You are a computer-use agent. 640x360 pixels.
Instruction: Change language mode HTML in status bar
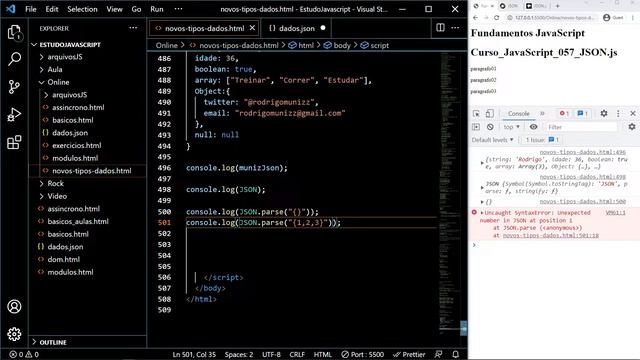pos(322,354)
